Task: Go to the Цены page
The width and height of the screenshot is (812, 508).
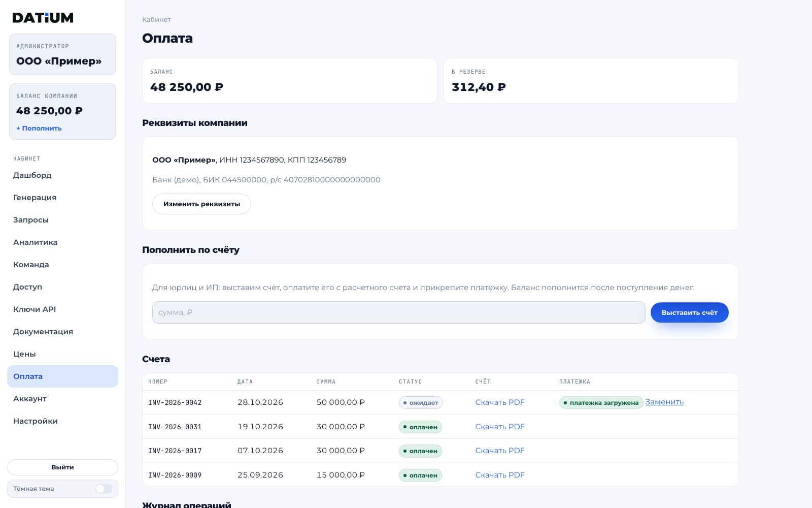Action: tap(62, 354)
